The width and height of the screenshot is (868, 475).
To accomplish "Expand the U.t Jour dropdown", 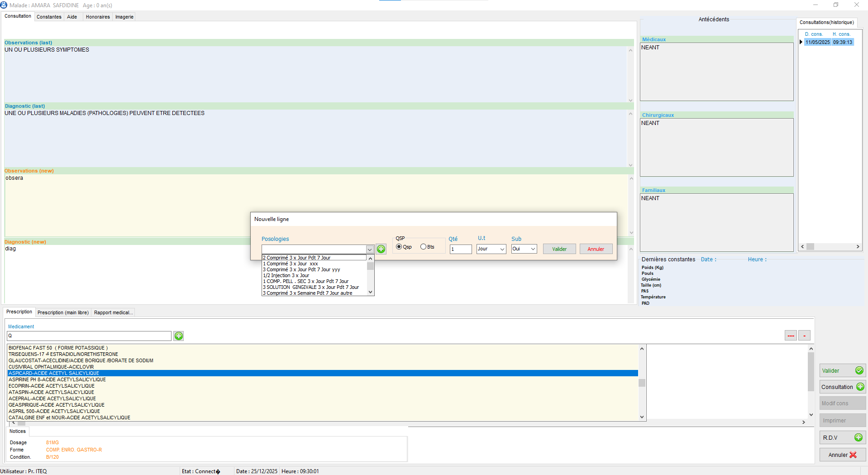I will (502, 249).
